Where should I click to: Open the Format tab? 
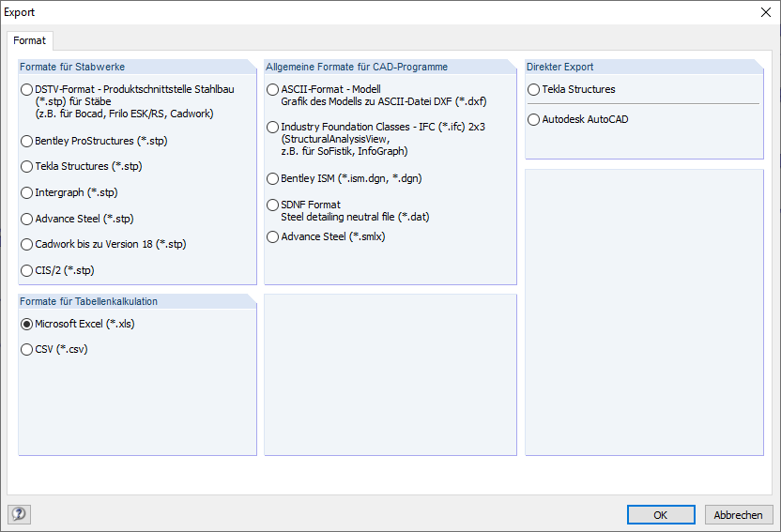(x=29, y=40)
